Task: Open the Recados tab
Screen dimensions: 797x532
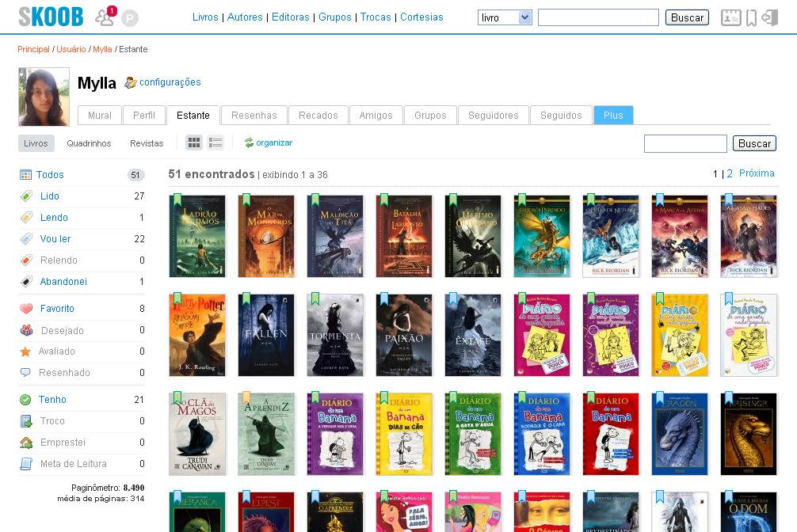Action: [x=318, y=116]
